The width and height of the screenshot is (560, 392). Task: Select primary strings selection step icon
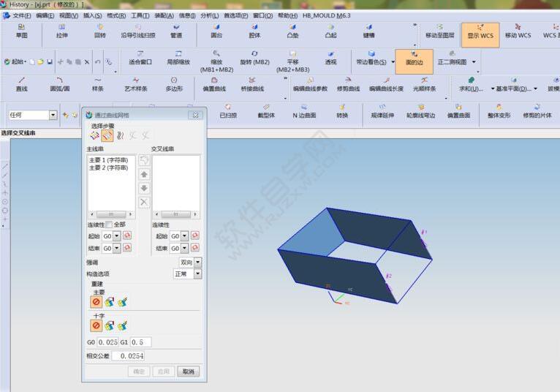pos(94,135)
